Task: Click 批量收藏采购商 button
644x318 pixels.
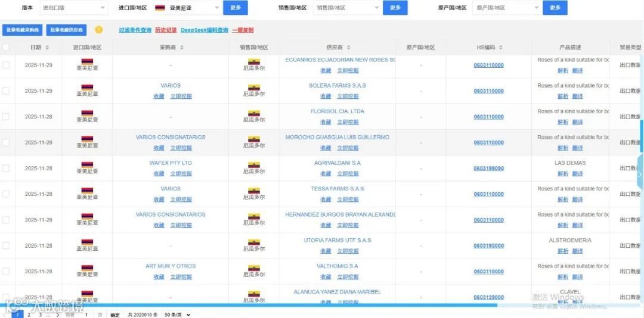Action: 22,30
